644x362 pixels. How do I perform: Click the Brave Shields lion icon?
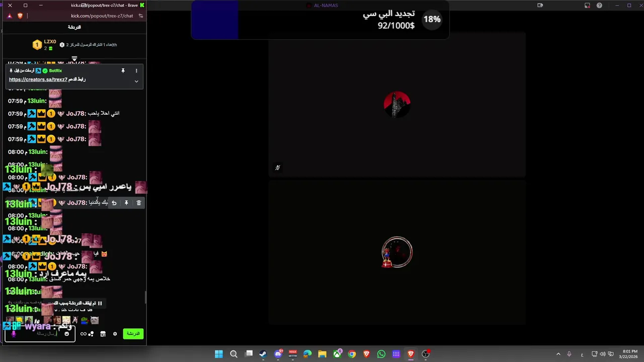click(20, 16)
